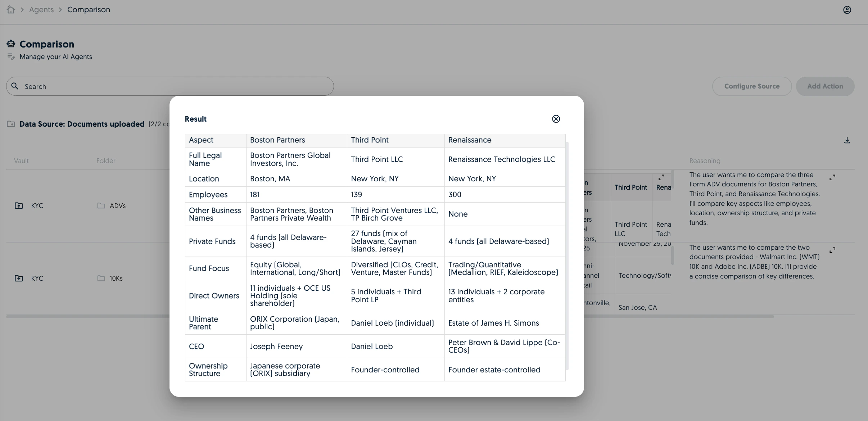The image size is (868, 421).
Task: Click the KYC vault icon in ADVs row
Action: click(x=19, y=205)
